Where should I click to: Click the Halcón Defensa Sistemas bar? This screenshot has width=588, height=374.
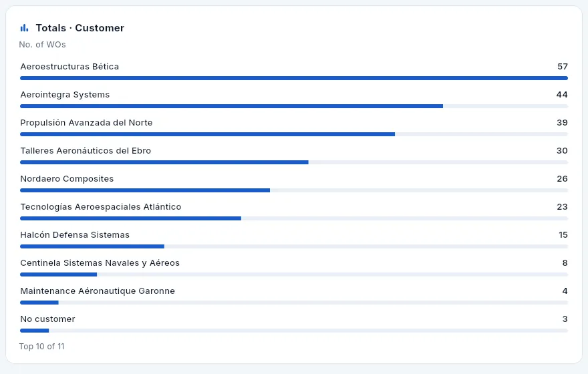[294, 246]
